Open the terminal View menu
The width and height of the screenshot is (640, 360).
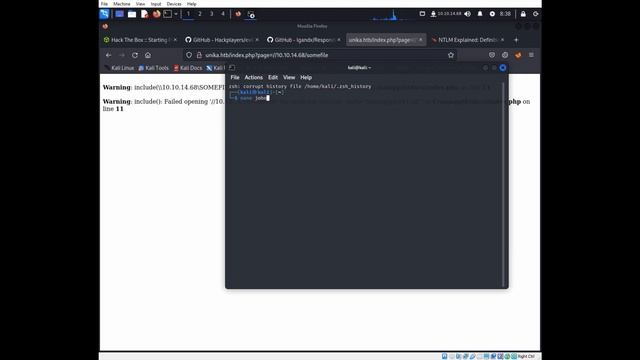[x=289, y=77]
